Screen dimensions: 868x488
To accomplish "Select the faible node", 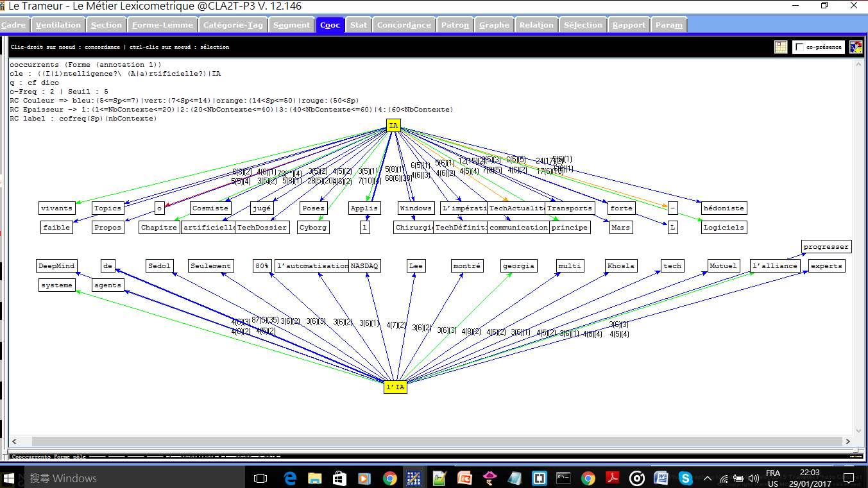I will 56,228.
